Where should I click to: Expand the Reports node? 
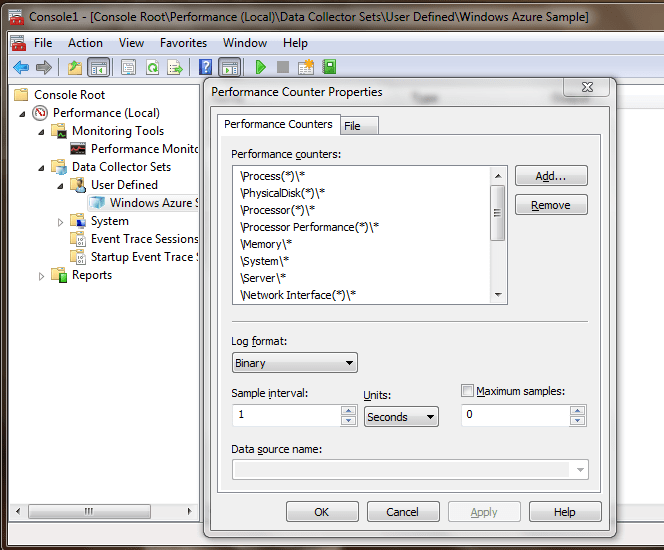[x=41, y=276]
